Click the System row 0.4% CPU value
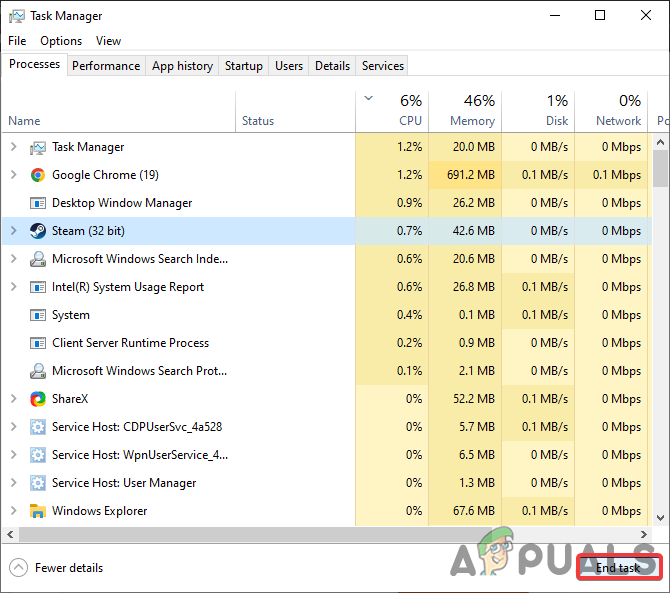 [x=409, y=315]
